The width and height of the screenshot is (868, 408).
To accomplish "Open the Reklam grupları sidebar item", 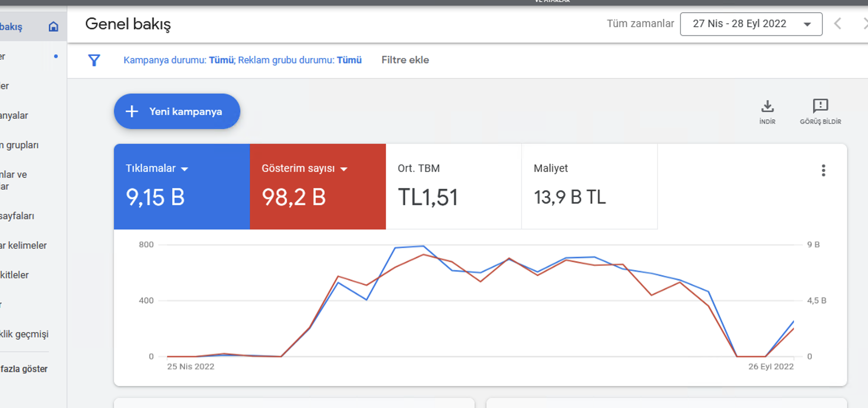I will pos(19,145).
